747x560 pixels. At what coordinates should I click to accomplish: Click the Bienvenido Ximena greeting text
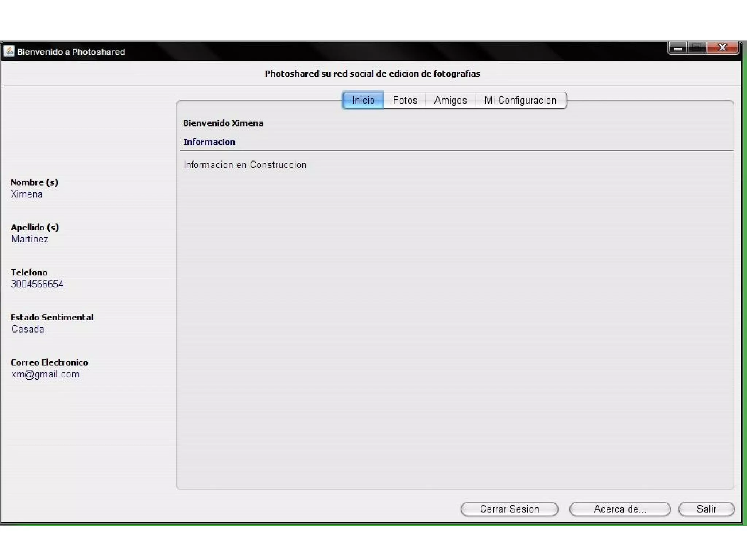(223, 123)
